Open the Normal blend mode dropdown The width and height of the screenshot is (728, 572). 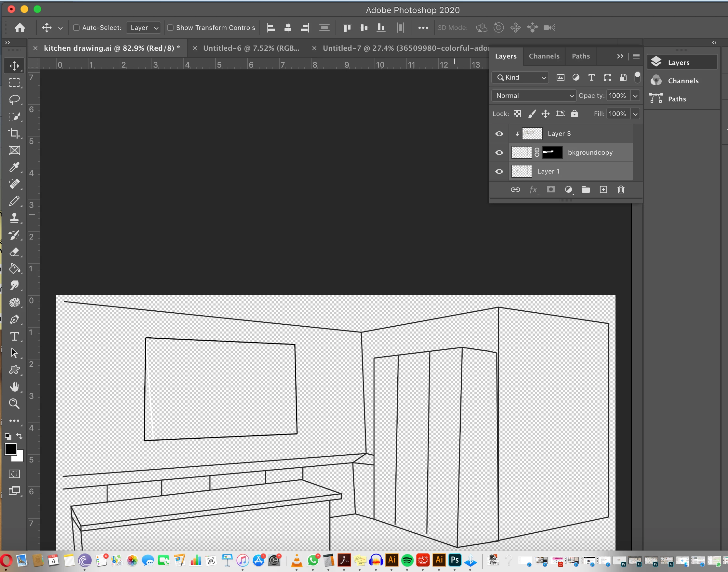pyautogui.click(x=533, y=96)
